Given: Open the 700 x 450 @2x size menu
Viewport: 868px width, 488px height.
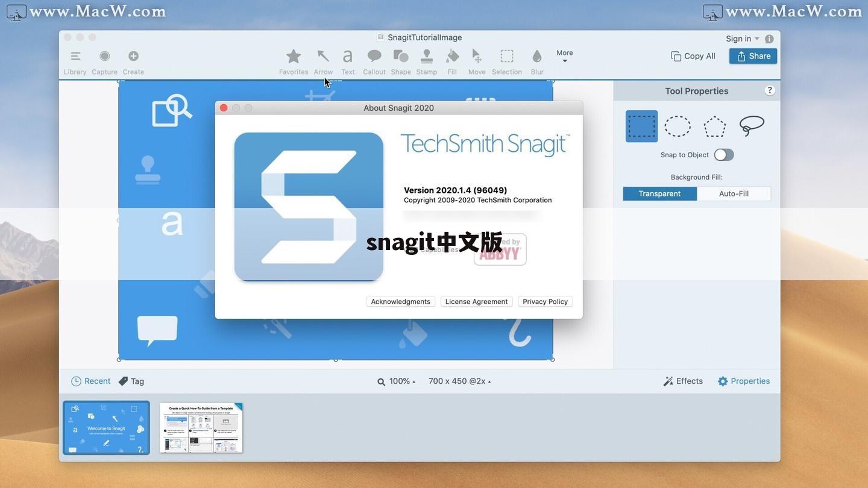Looking at the screenshot, I should (x=459, y=381).
